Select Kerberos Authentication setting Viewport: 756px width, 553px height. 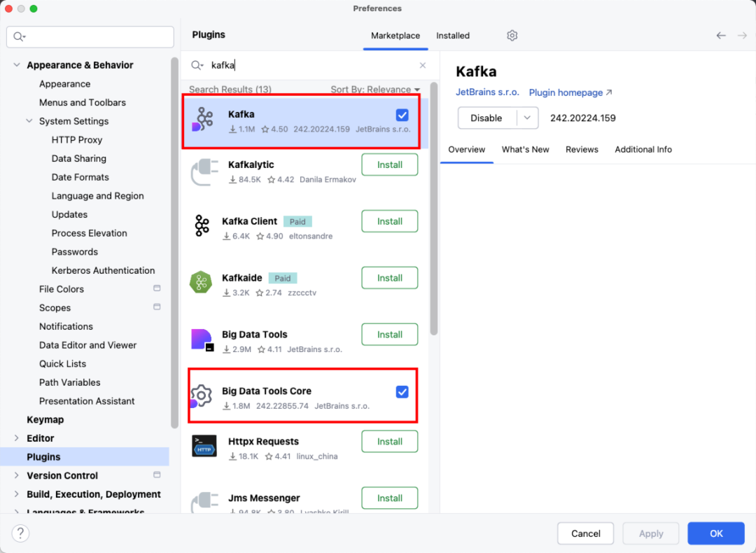[103, 270]
